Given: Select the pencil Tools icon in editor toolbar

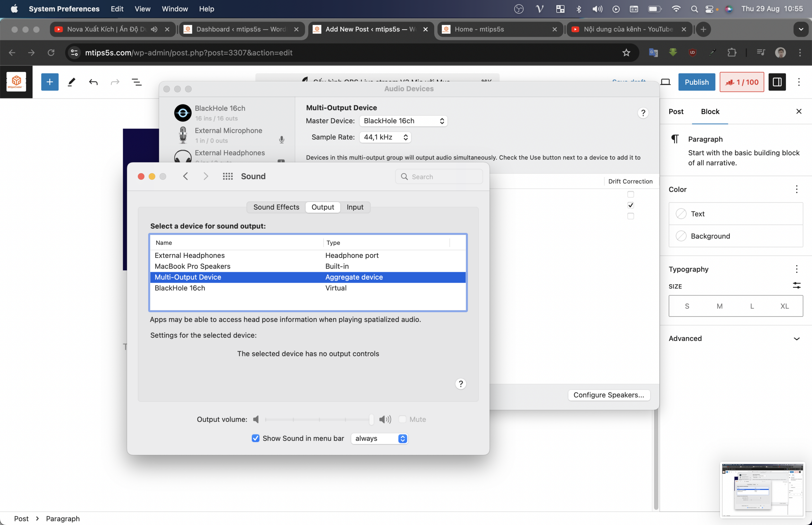Looking at the screenshot, I should click(x=71, y=82).
